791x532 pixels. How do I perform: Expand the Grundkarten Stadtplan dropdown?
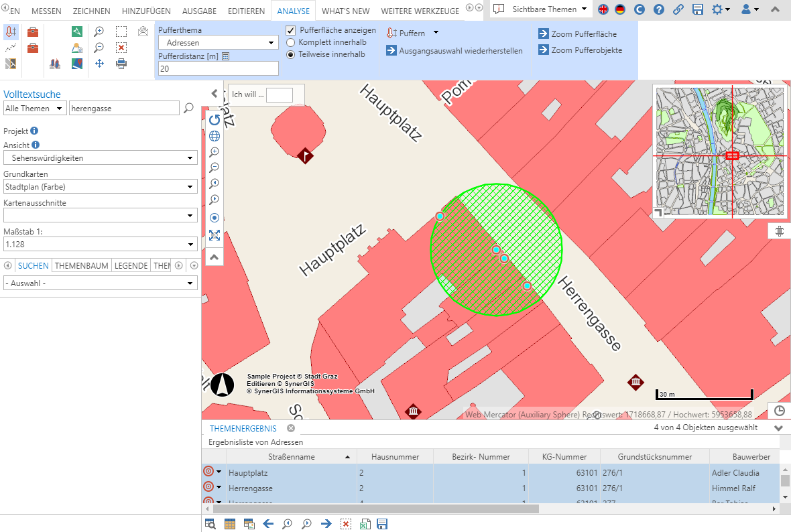point(101,187)
